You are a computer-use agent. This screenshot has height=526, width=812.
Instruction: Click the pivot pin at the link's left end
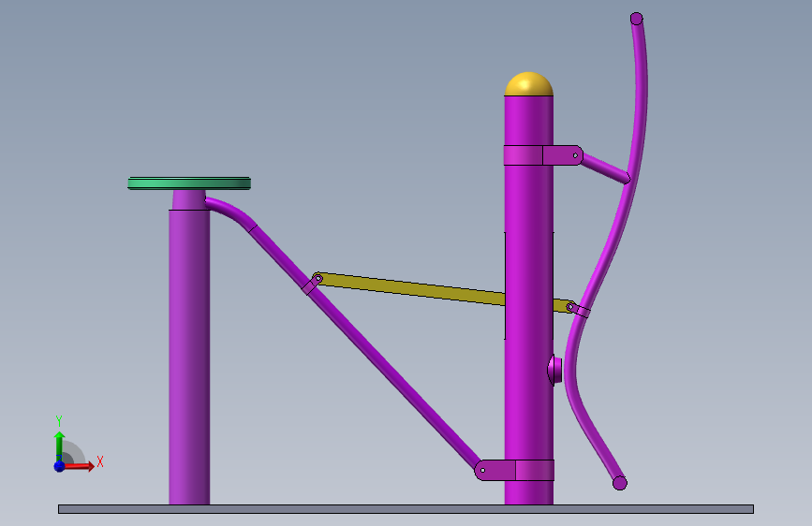pos(318,279)
